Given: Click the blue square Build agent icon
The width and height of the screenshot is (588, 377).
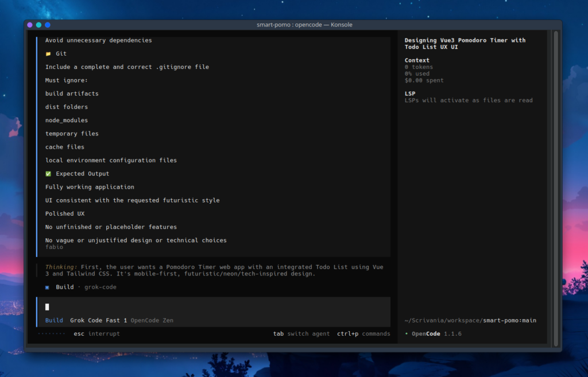Looking at the screenshot, I should tap(48, 287).
